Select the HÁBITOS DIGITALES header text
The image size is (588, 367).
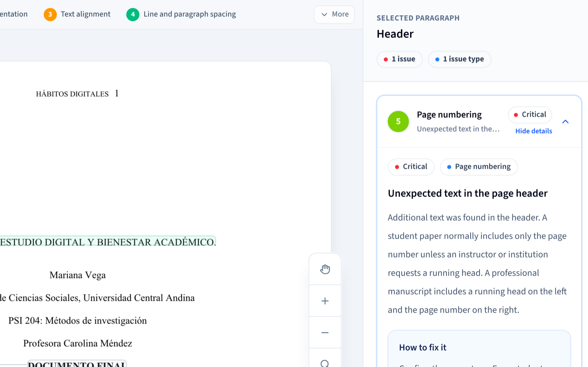tap(72, 94)
